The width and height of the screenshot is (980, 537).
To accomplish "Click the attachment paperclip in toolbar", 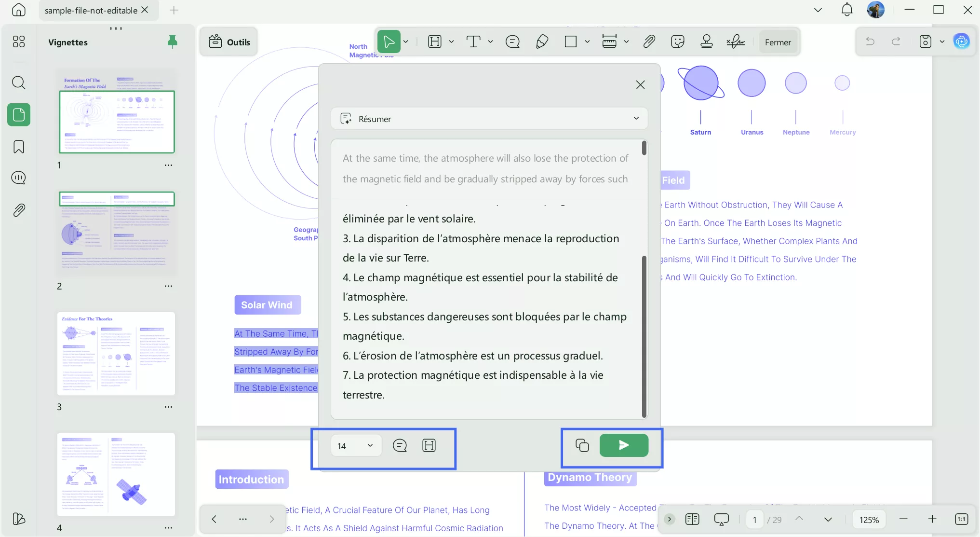I will pos(649,42).
